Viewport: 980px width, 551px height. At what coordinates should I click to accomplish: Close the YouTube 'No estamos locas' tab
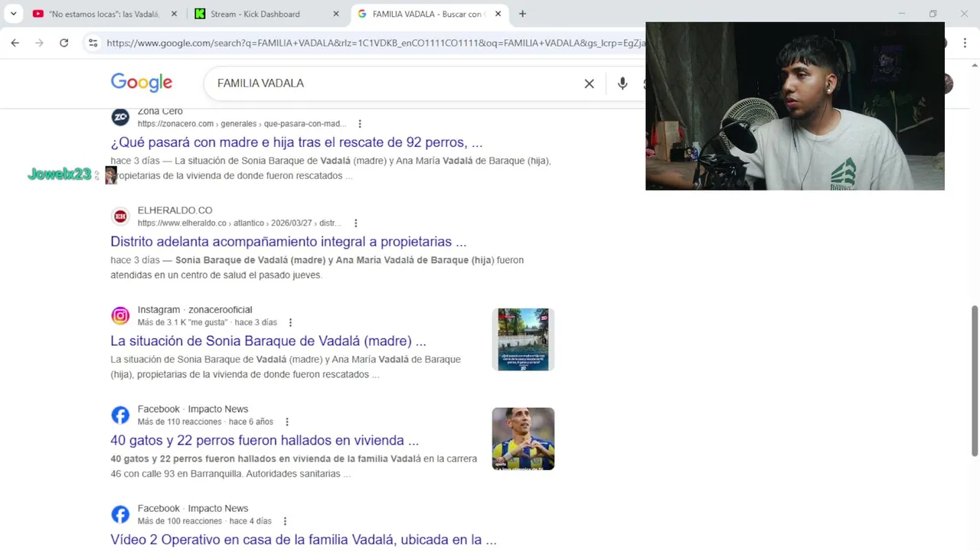(x=174, y=14)
